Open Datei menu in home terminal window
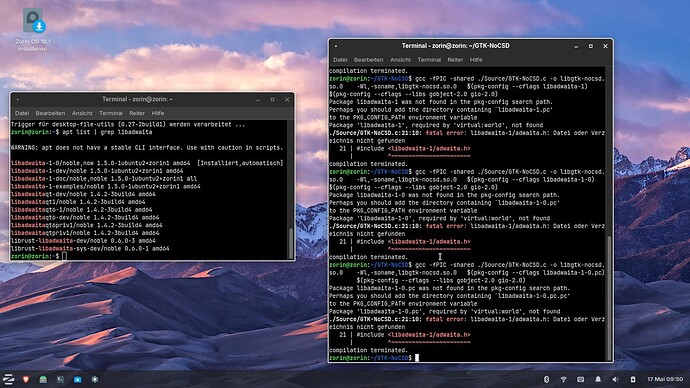This screenshot has width=690, height=388. 22,113
